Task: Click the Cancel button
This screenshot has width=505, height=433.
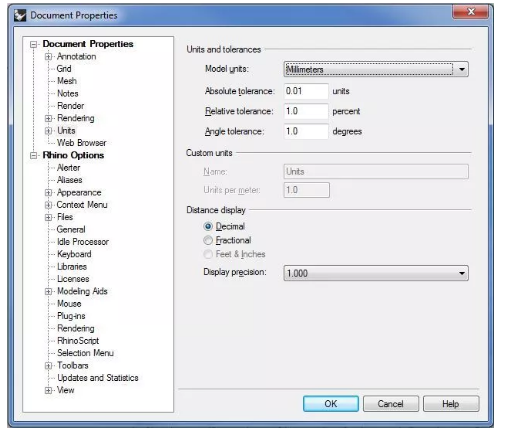Action: coord(391,404)
